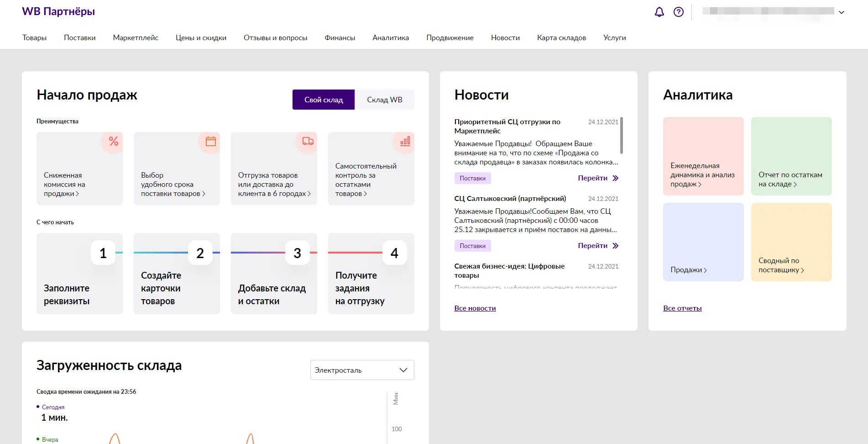Open Выбор удобного срока поставки card
868x444 pixels.
(177, 169)
